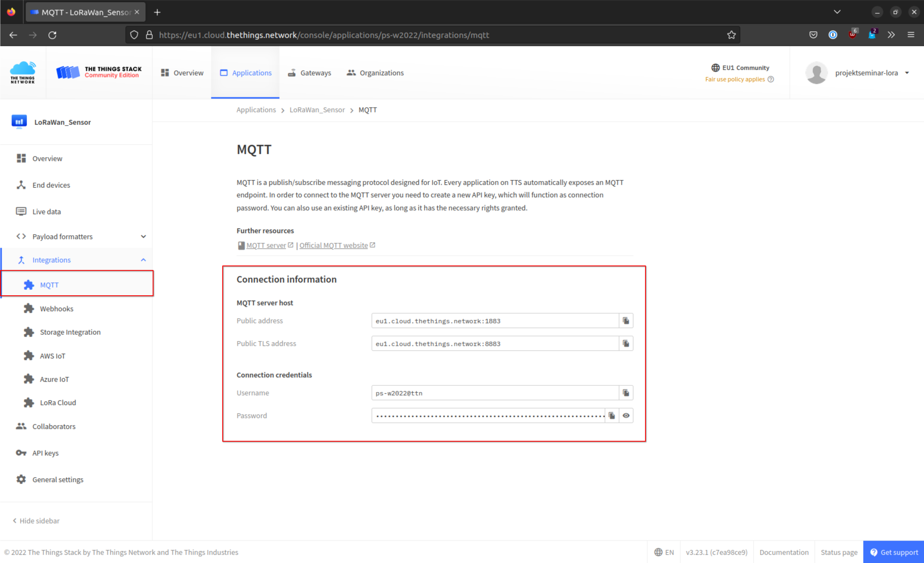Click the v3.23.1 version label

[717, 552]
